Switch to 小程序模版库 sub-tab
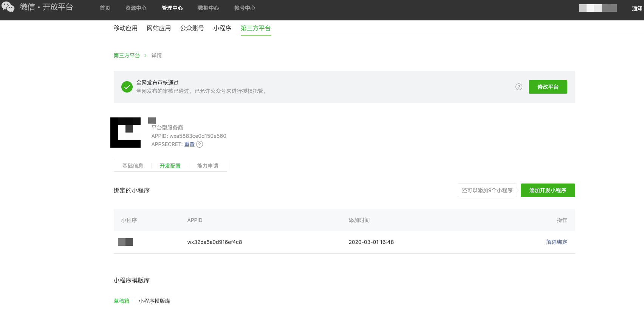Image resolution: width=644 pixels, height=310 pixels. pos(154,301)
